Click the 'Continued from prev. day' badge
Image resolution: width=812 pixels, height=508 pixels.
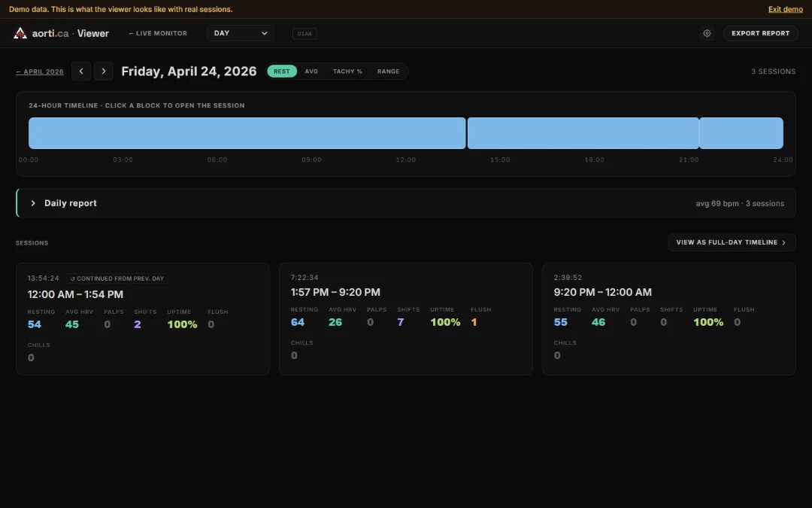pos(117,278)
